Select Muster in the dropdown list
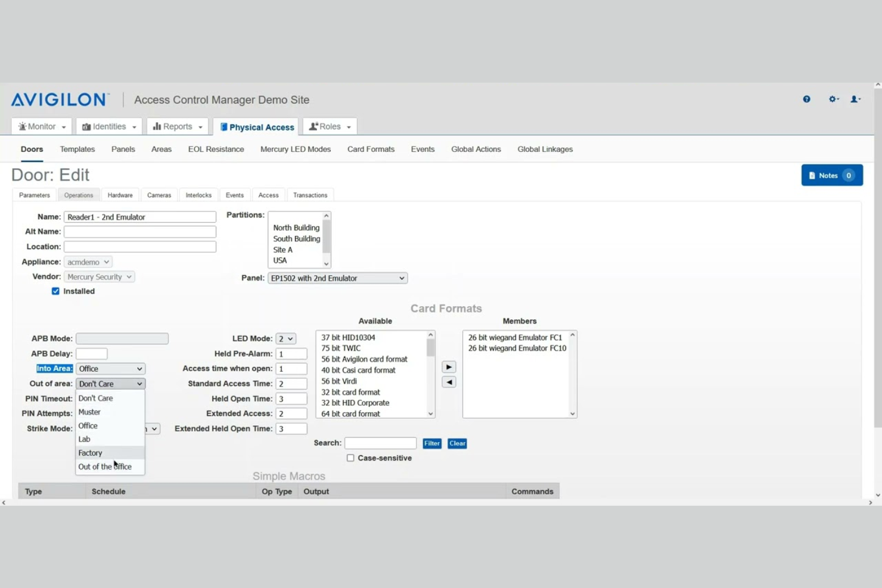This screenshot has height=588, width=882. [110, 412]
